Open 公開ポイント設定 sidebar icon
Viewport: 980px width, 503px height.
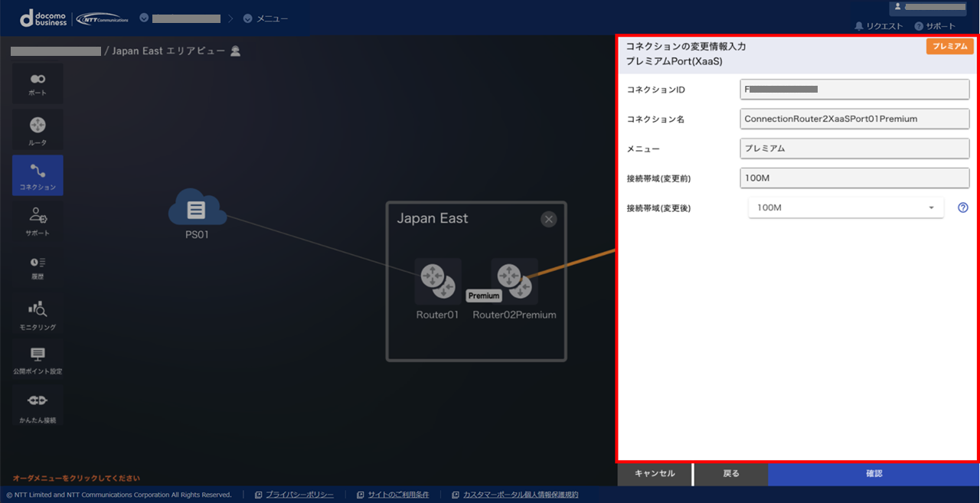point(38,359)
